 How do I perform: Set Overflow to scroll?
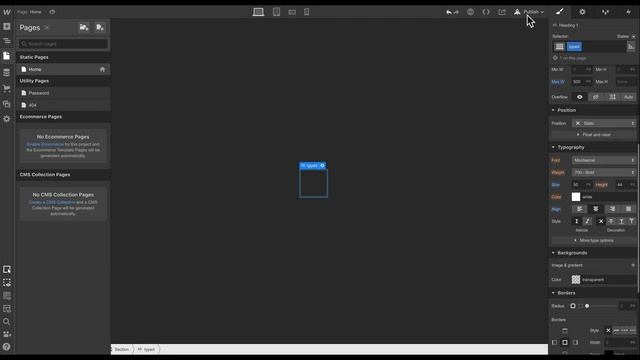(x=612, y=97)
